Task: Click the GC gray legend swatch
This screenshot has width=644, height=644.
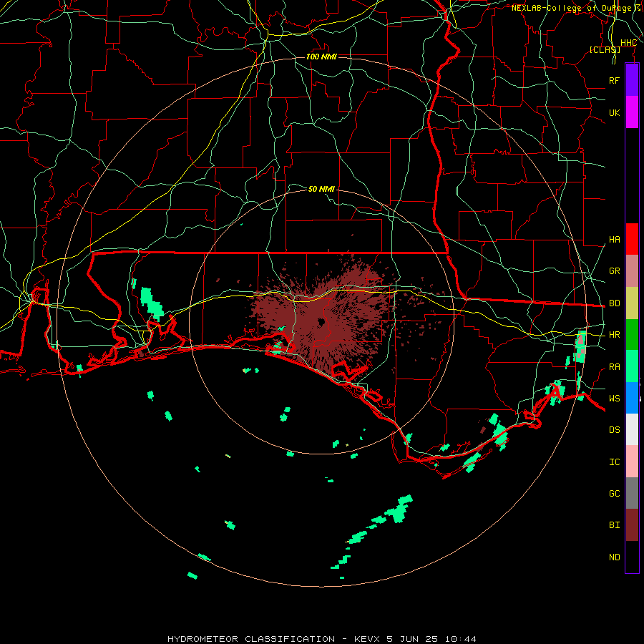Action: (x=632, y=493)
